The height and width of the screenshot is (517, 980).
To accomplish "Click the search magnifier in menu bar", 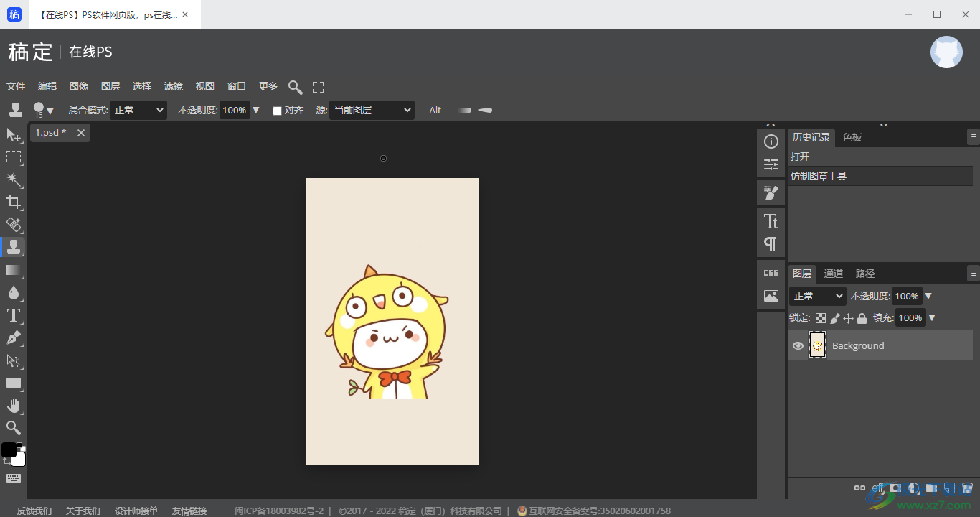I will (x=295, y=87).
